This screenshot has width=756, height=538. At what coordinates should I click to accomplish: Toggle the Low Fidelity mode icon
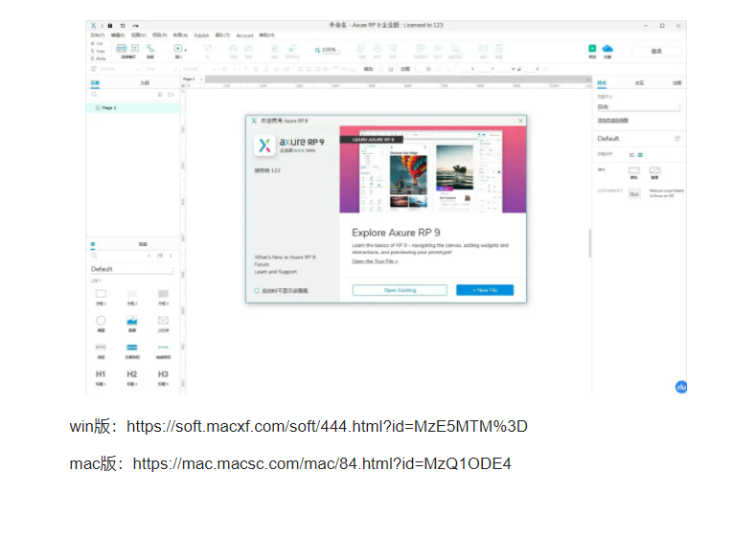pyautogui.click(x=634, y=193)
